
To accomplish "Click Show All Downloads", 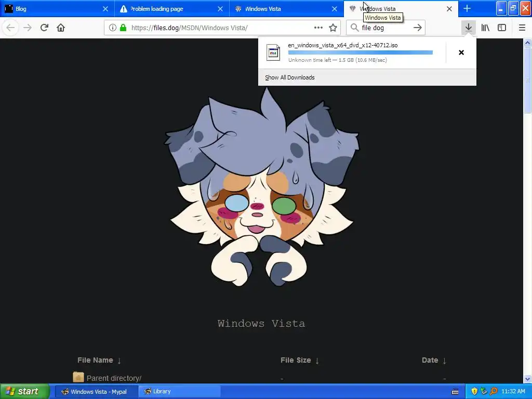I will 290,77.
